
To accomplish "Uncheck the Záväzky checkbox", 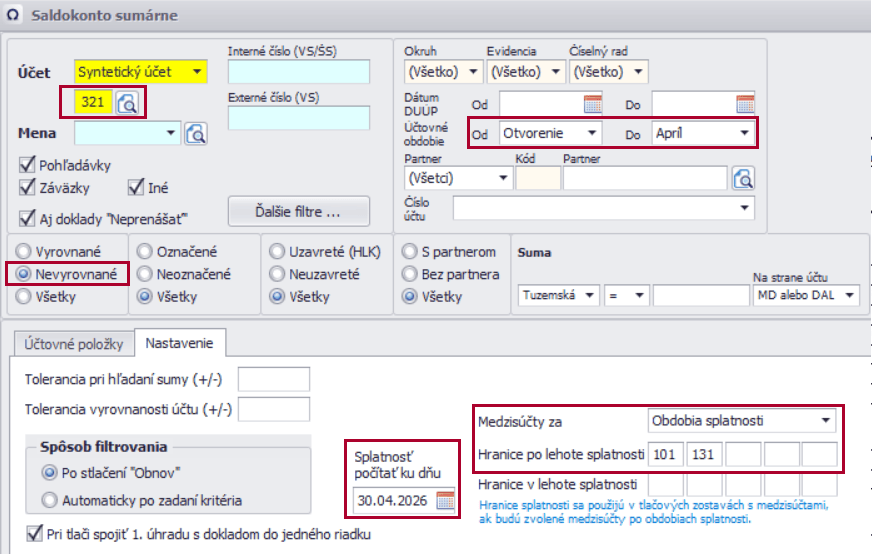I will (x=27, y=187).
